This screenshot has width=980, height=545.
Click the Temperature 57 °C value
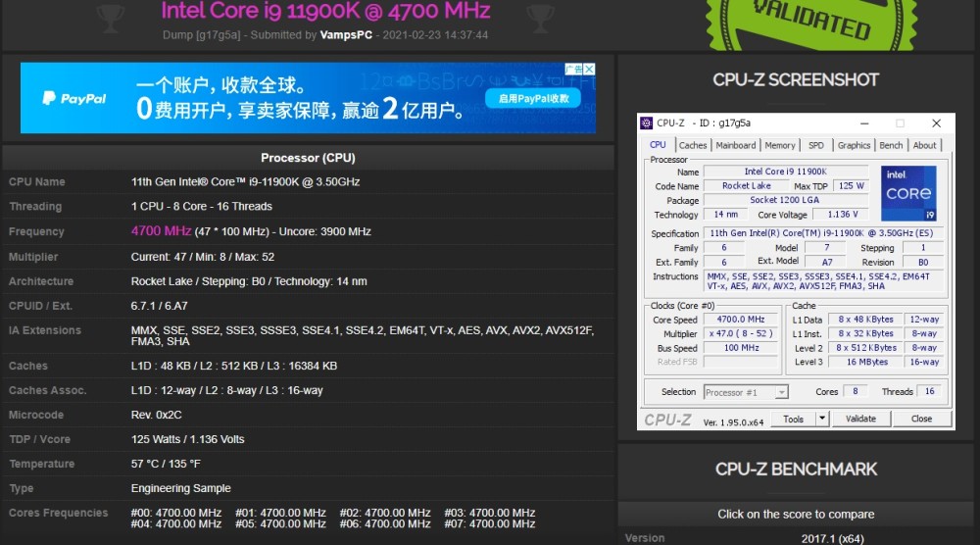point(166,464)
